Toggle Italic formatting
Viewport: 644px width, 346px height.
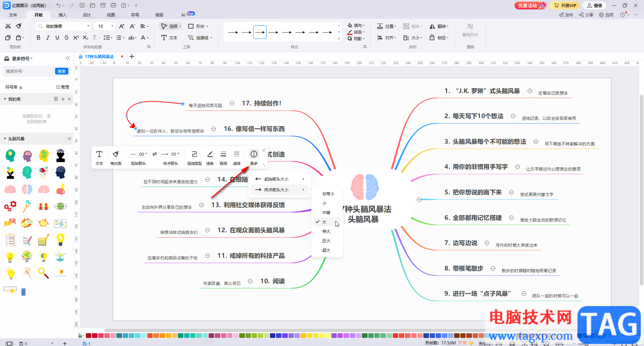[48, 38]
